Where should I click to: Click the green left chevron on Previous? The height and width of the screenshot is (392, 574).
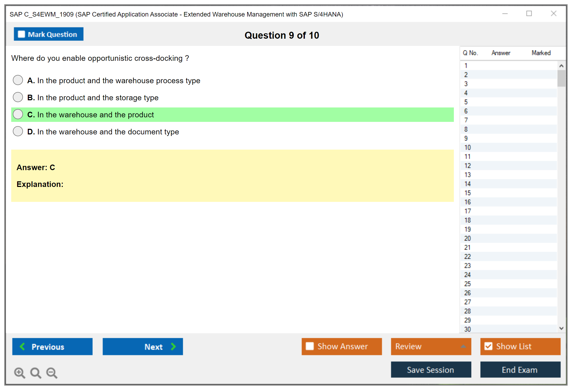22,347
